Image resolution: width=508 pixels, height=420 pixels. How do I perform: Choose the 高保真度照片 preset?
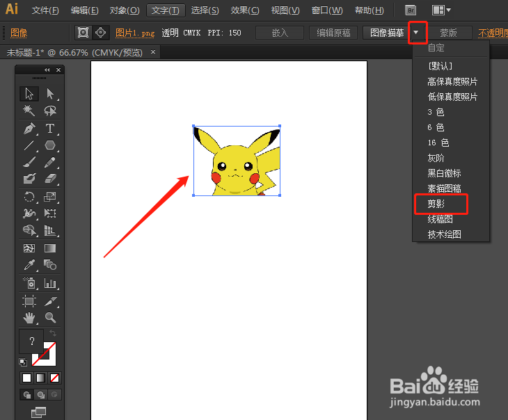coord(451,81)
